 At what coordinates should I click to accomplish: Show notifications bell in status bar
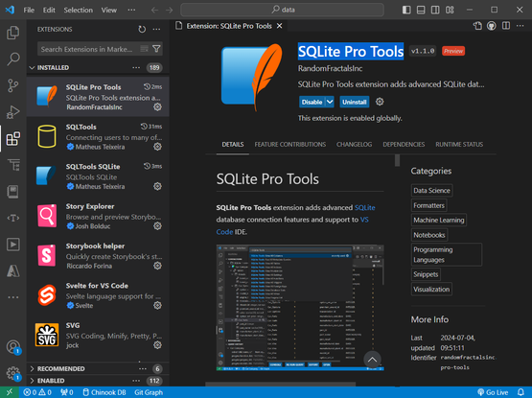click(520, 392)
